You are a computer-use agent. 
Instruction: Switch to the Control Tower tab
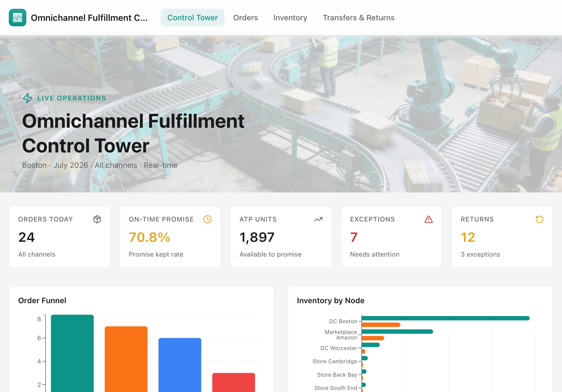pos(193,18)
